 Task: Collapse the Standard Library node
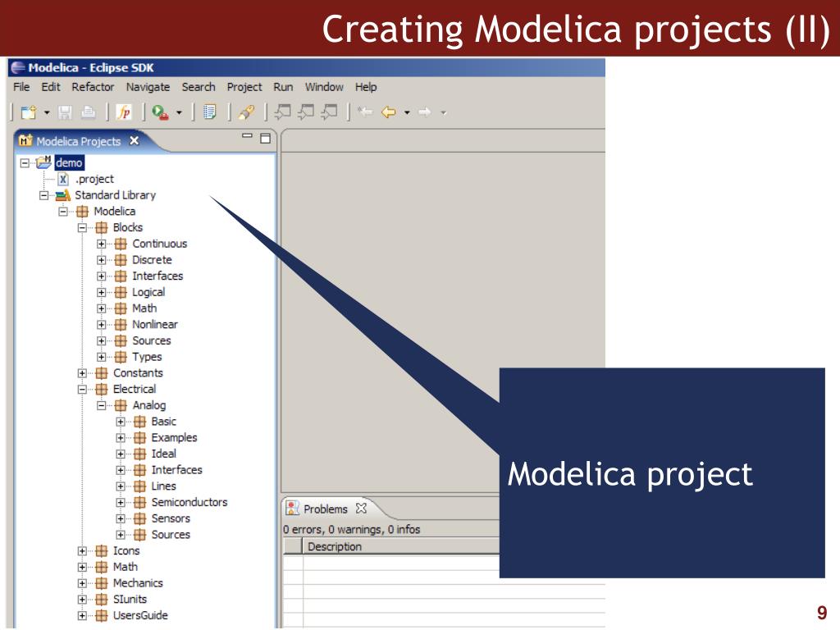(x=44, y=195)
